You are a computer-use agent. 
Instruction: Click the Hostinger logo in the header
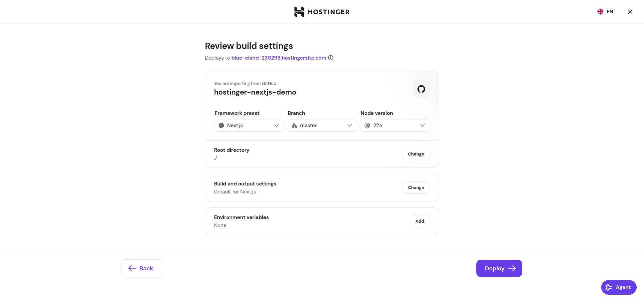322,12
